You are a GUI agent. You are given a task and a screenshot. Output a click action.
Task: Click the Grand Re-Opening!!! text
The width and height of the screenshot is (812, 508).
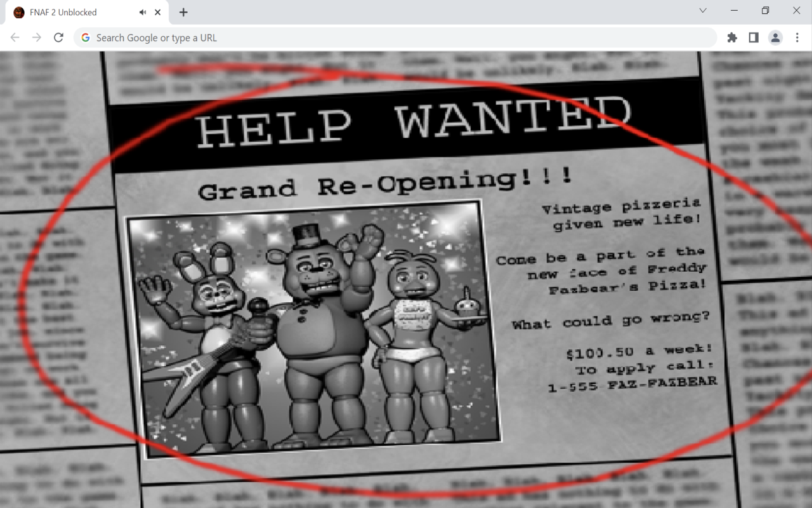(385, 184)
